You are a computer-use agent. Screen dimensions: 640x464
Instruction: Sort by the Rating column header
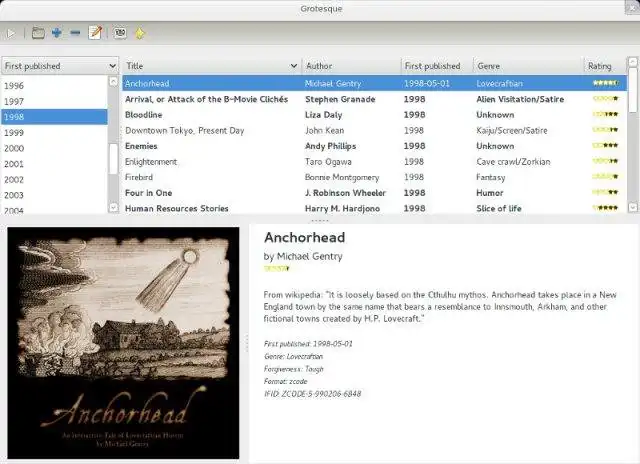604,66
